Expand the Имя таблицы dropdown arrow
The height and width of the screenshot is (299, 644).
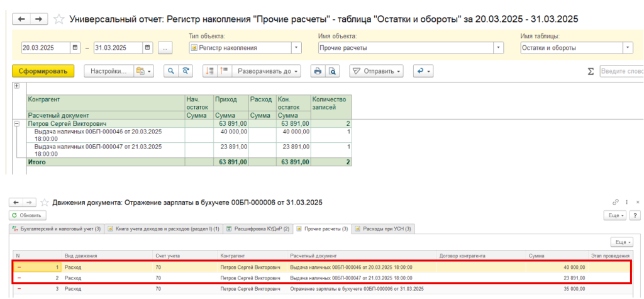tap(628, 48)
